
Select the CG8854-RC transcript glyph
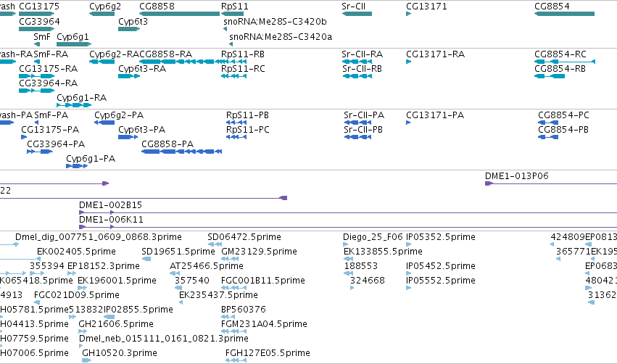pyautogui.click(x=565, y=62)
